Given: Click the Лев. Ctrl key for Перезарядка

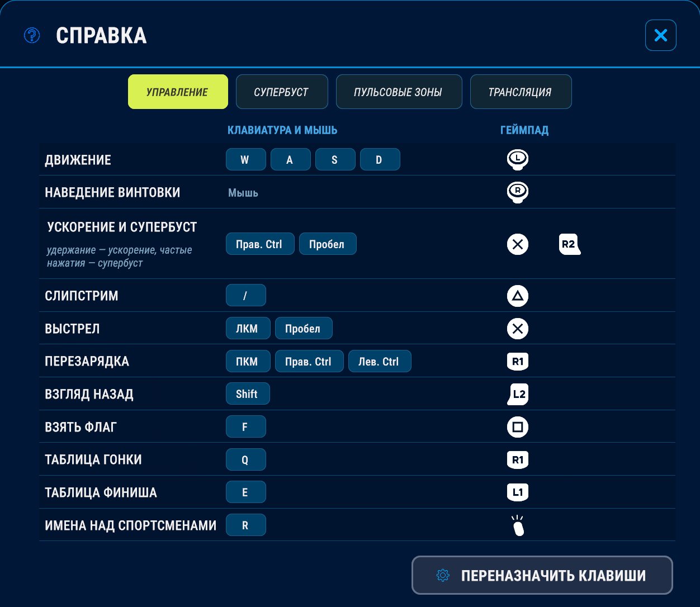Looking at the screenshot, I should pyautogui.click(x=380, y=361).
